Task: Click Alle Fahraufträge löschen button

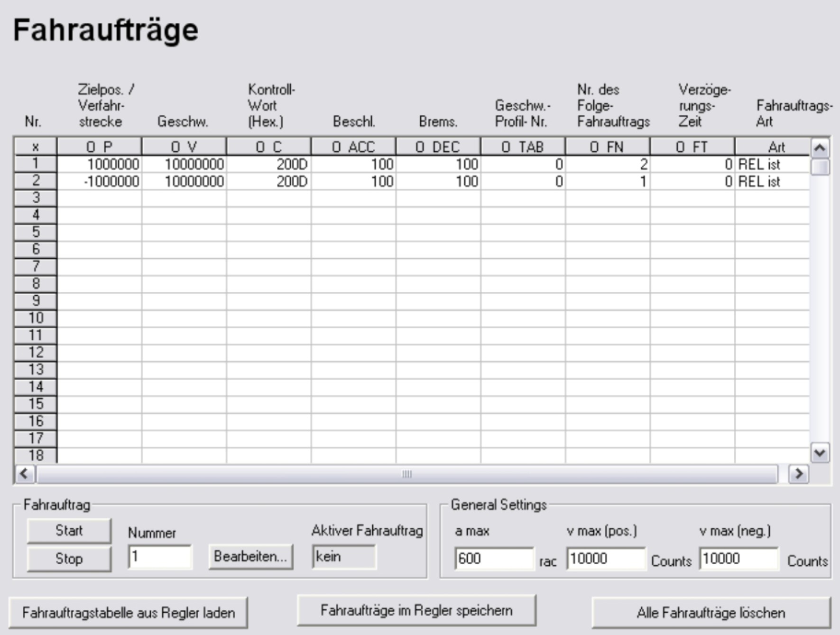Action: 711,613
